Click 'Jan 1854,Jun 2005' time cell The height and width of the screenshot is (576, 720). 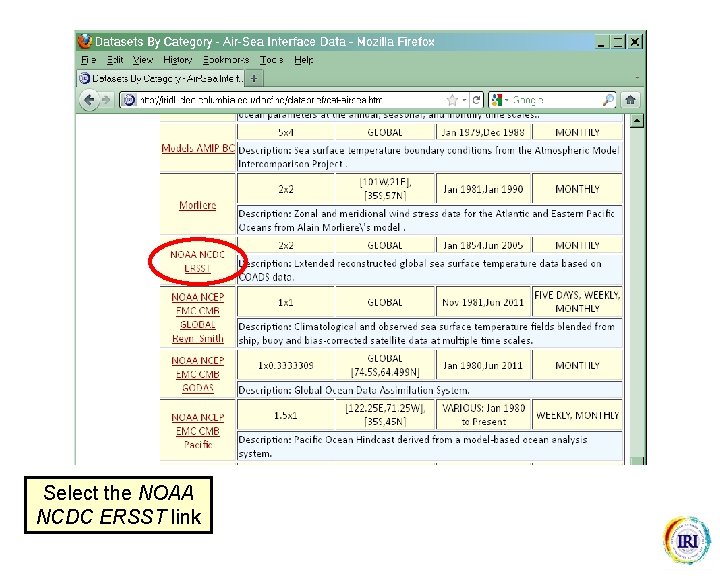tap(483, 245)
